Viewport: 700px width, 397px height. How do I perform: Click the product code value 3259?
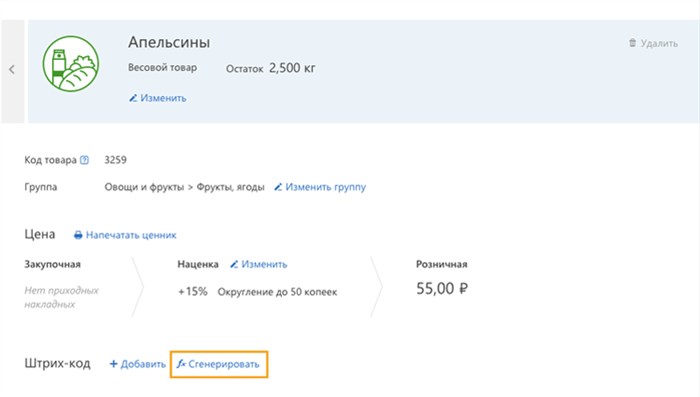point(115,160)
